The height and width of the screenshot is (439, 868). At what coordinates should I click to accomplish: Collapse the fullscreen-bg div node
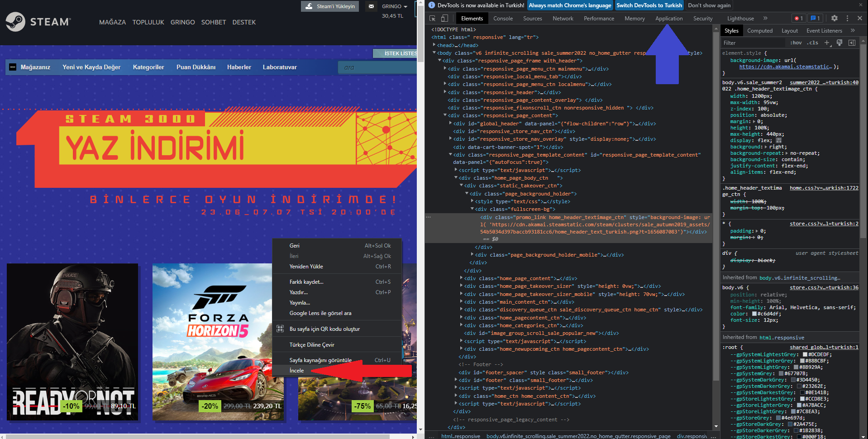pyautogui.click(x=472, y=209)
